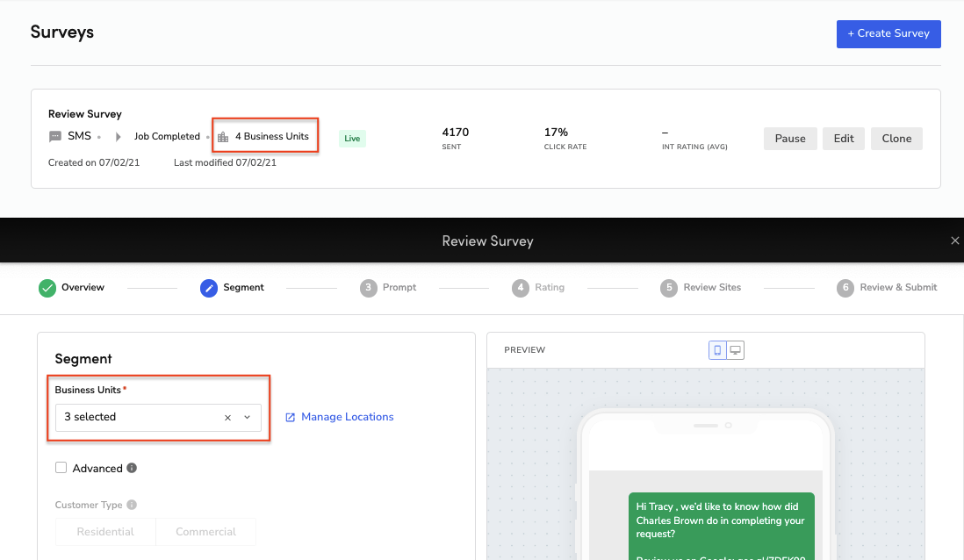Image resolution: width=964 pixels, height=560 pixels.
Task: Click the external link icon beside Manage Locations
Action: [x=291, y=418]
